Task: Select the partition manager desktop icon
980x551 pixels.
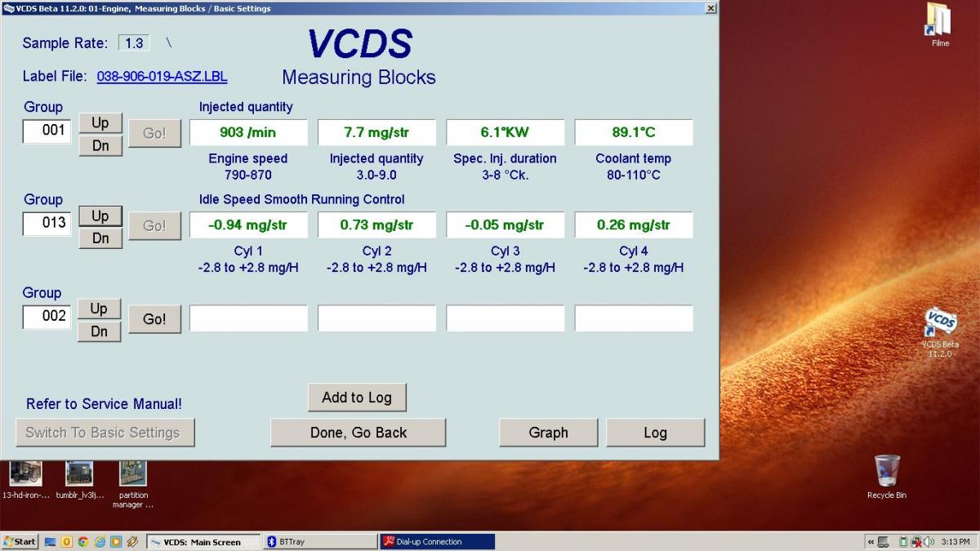Action: click(x=133, y=483)
